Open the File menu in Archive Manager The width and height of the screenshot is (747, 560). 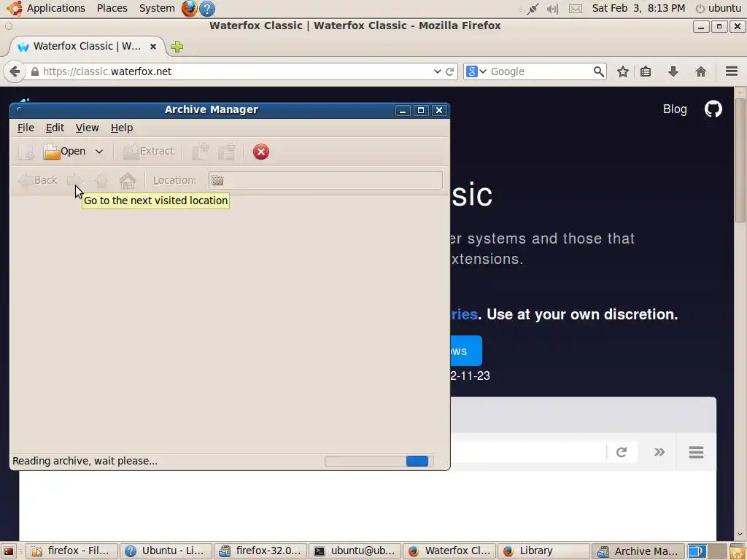pos(26,128)
